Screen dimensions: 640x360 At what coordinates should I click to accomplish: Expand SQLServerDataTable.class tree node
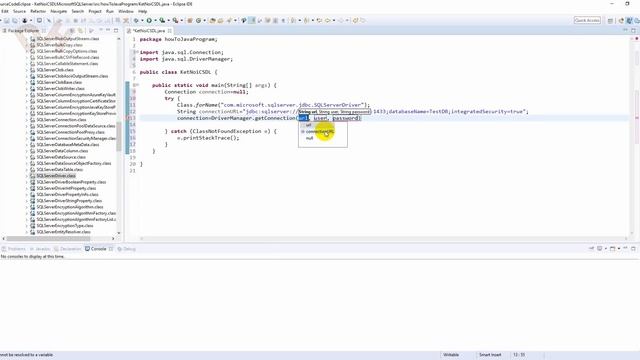point(27,170)
